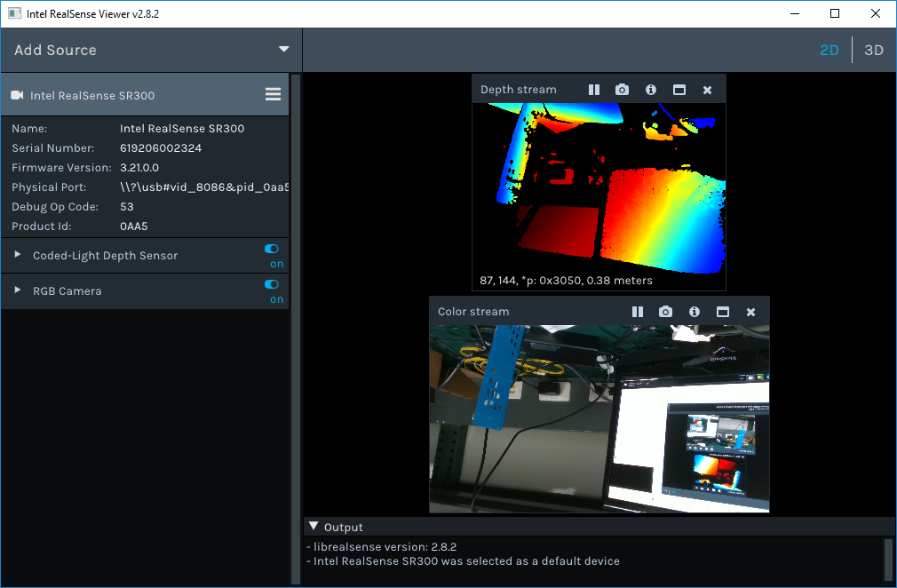Stop the Depth stream with the close icon

[707, 89]
